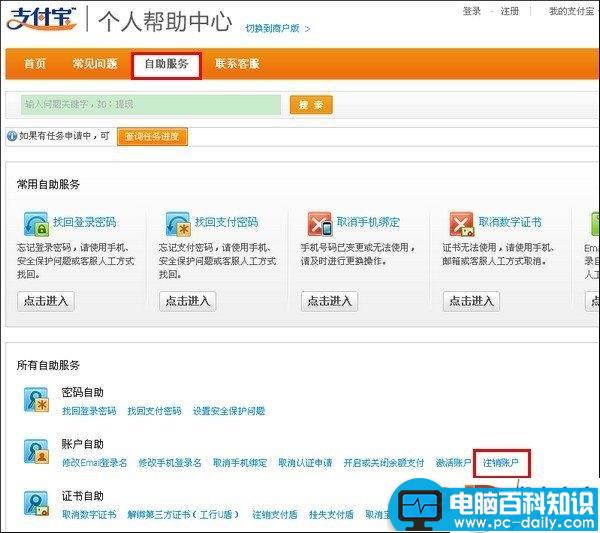Click 切换到商户版 link

click(277, 28)
